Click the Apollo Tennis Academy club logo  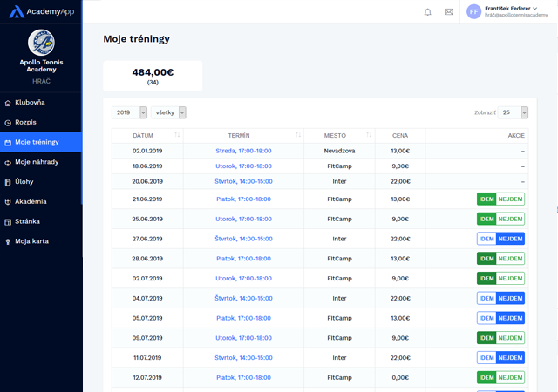click(41, 42)
